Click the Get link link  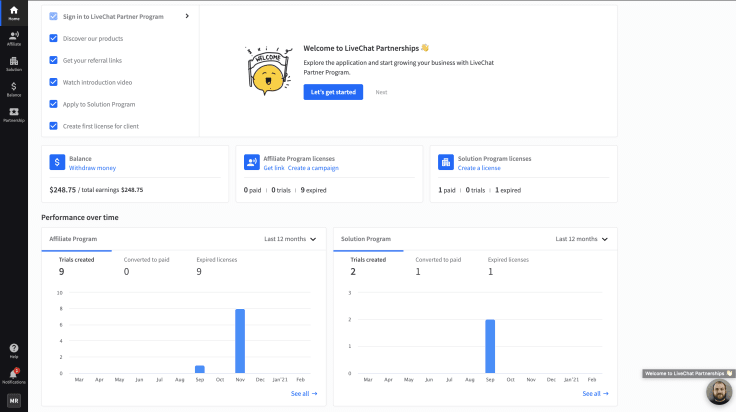pyautogui.click(x=274, y=168)
